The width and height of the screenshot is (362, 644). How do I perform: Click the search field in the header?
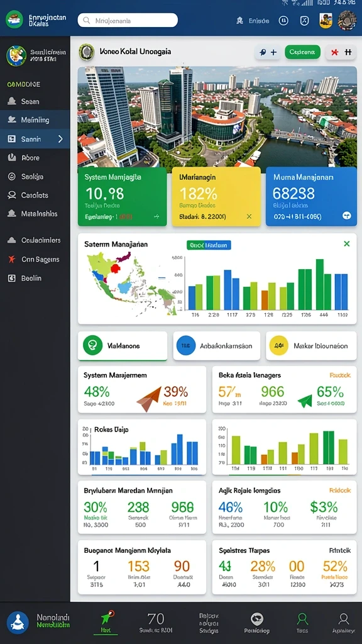point(128,20)
